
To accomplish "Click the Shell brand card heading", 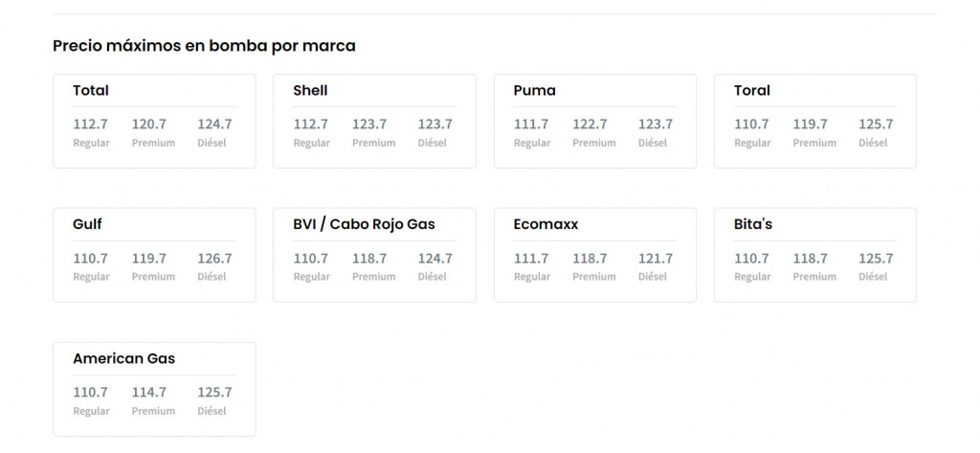I will 310,90.
